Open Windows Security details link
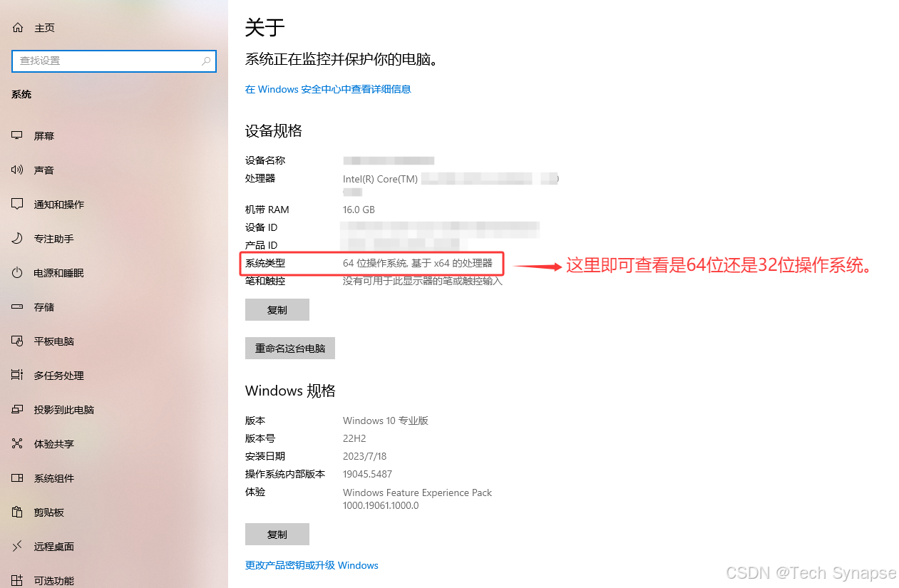Screen dimensions: 899x588 tap(328, 89)
